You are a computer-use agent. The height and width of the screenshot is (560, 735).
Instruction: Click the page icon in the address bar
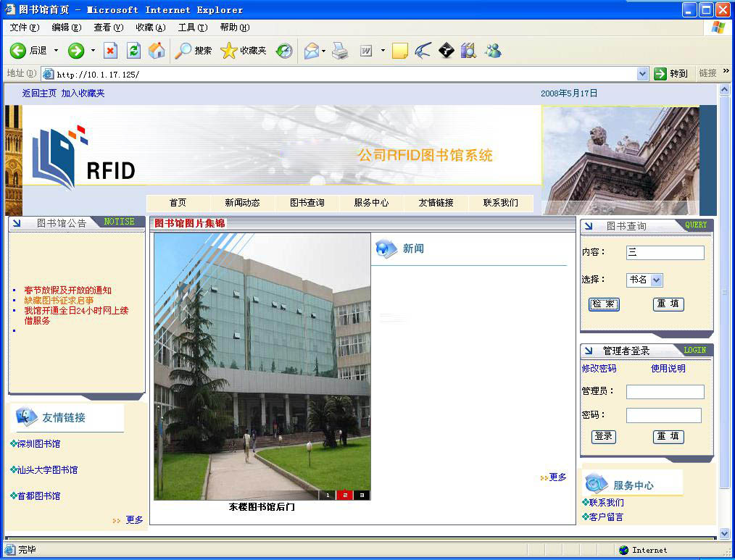[x=49, y=74]
